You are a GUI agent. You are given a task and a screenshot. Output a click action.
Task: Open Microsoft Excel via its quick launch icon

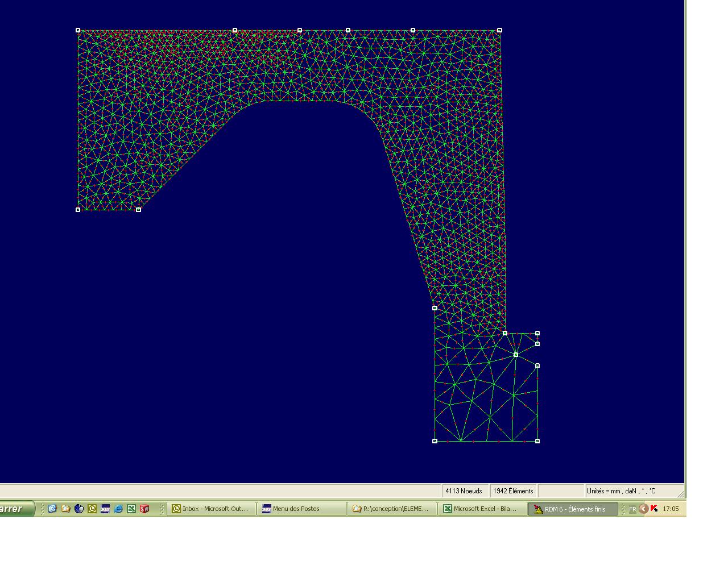(x=132, y=509)
